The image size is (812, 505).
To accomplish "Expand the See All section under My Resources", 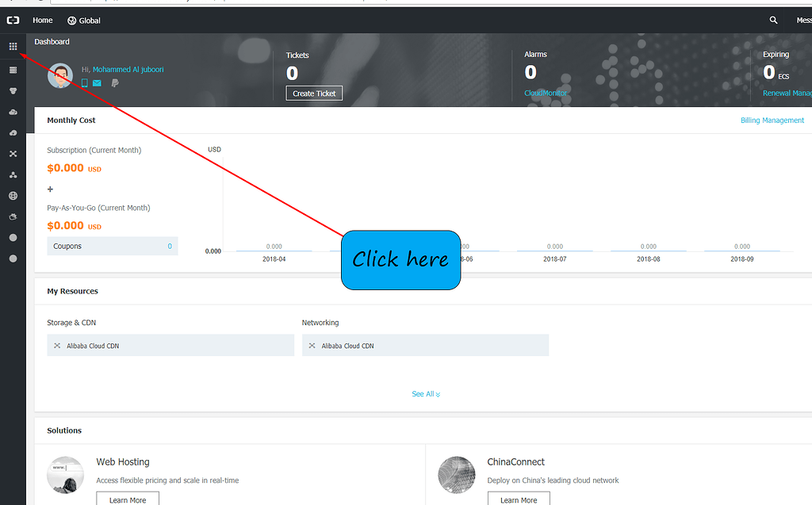I will (425, 393).
